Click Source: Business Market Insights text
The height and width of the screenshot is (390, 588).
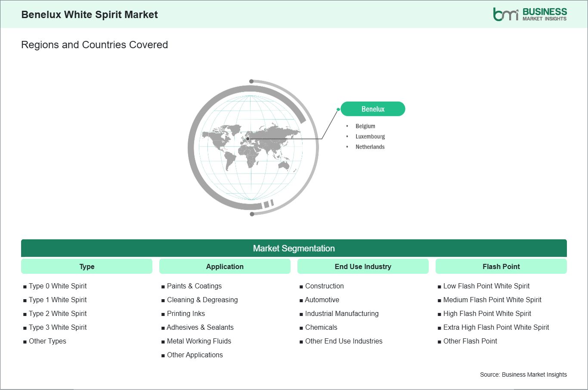[x=523, y=375]
